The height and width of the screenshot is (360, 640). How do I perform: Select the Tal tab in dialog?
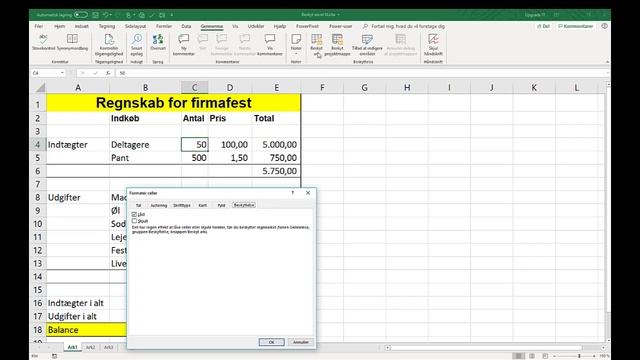138,205
